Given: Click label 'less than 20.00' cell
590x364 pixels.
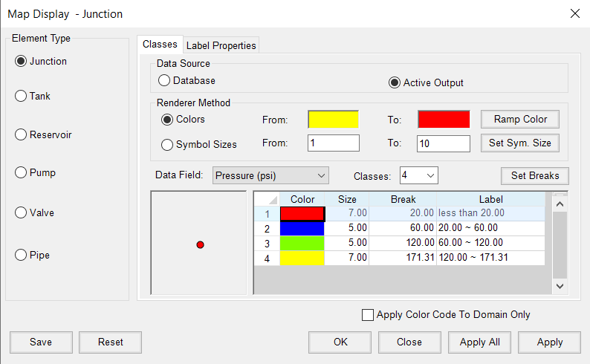Looking at the screenshot, I should point(490,213).
